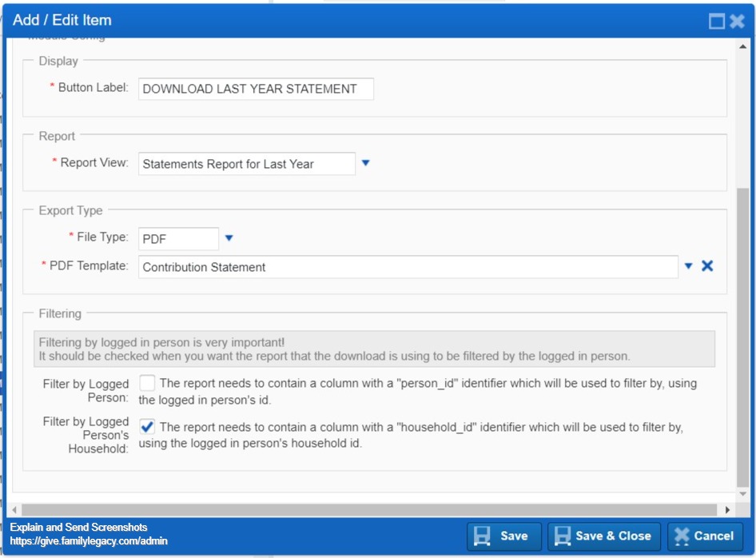This screenshot has width=756, height=558.
Task: Click the Save & Close button
Action: (603, 536)
